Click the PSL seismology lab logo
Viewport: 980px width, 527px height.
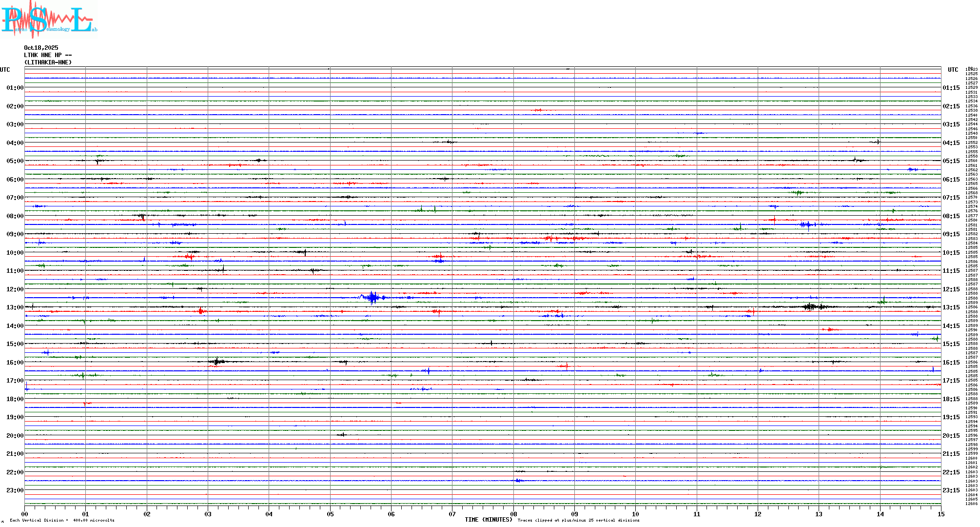click(49, 20)
